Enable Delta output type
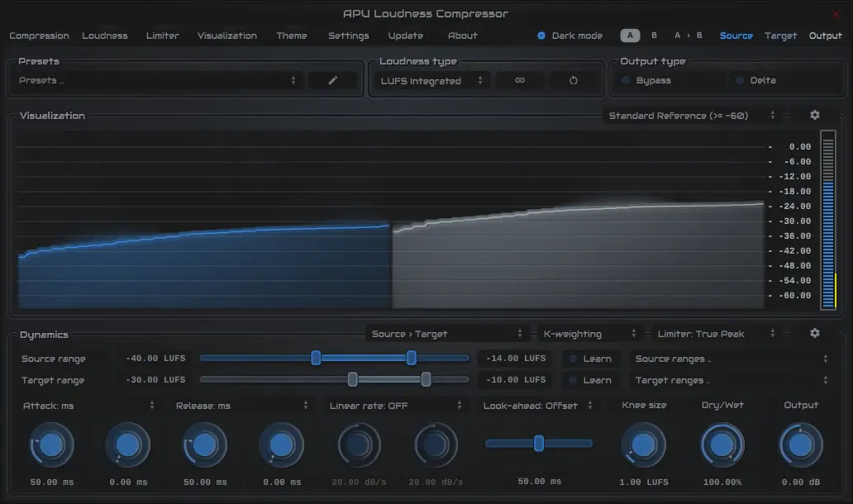 pos(755,80)
